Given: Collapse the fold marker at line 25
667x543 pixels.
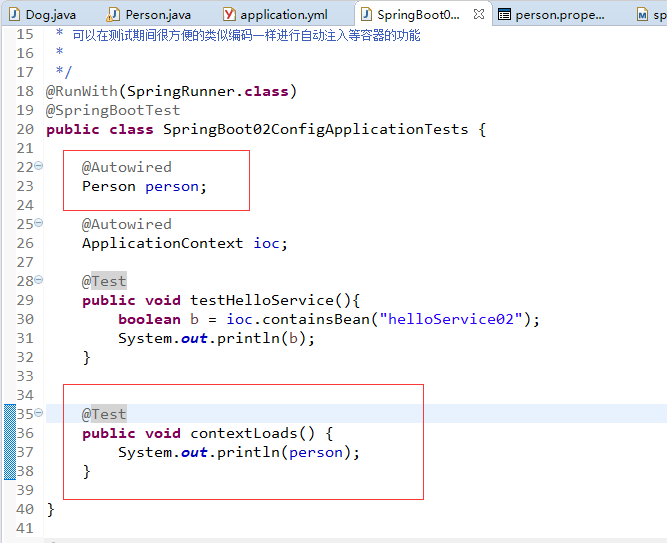Looking at the screenshot, I should 39,223.
